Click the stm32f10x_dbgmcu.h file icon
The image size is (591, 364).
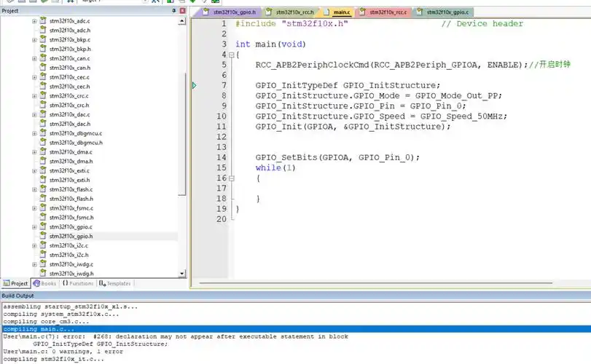coord(43,142)
